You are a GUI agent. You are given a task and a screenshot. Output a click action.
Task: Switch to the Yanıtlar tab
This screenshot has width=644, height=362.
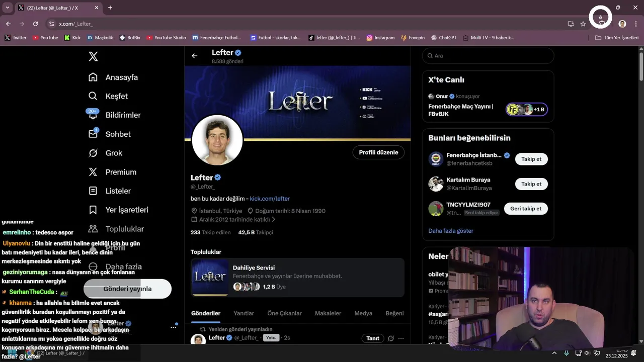pyautogui.click(x=244, y=313)
